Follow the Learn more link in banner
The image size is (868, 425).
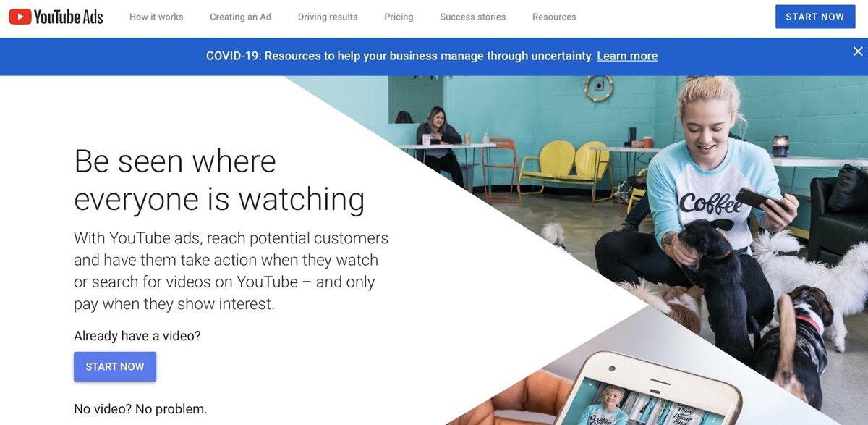pos(627,56)
